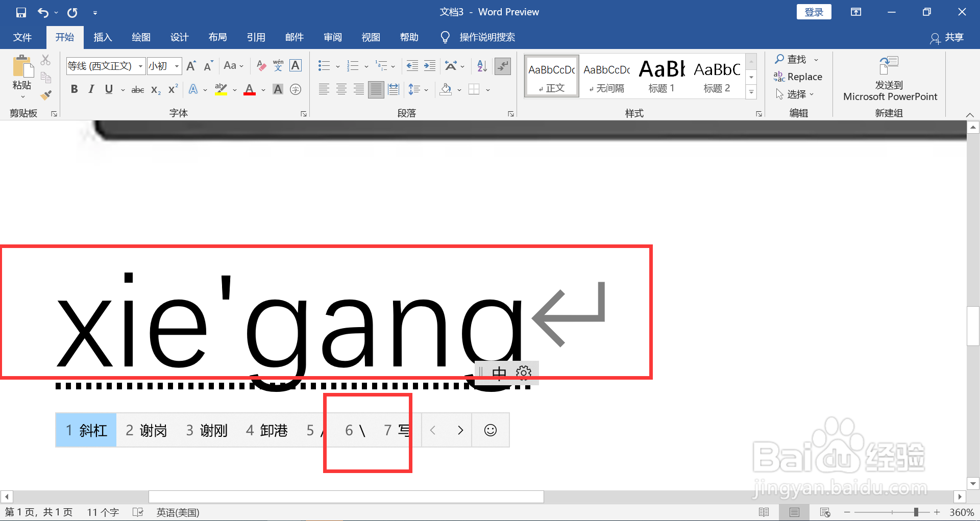Switch to the Design (设计) tab
Screen dimensions: 980x521
(179, 37)
